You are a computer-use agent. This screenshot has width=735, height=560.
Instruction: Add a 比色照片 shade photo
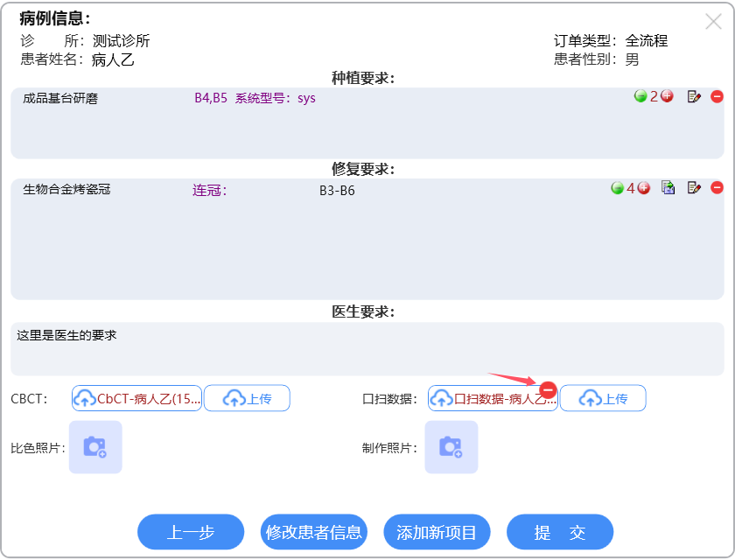pyautogui.click(x=95, y=447)
